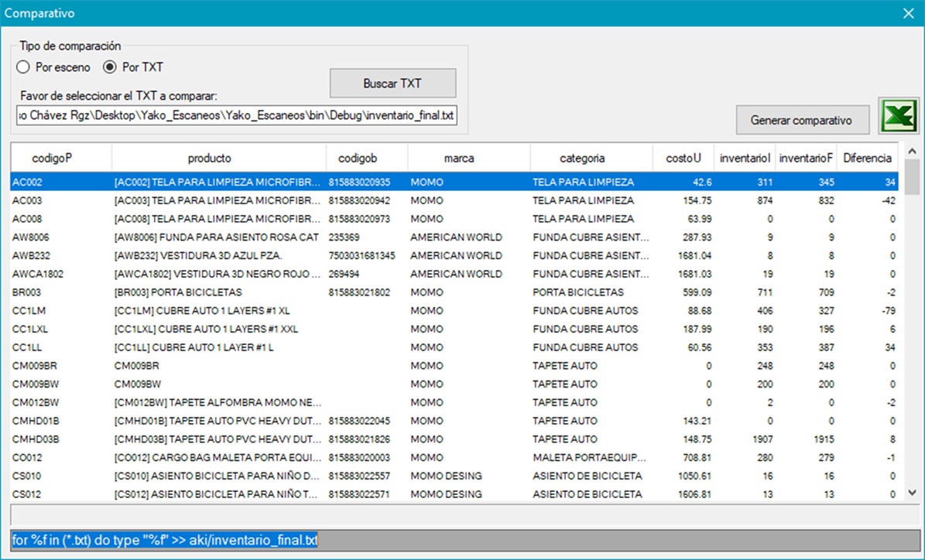Close the Comparativo window
The image size is (925, 560).
pos(908,13)
